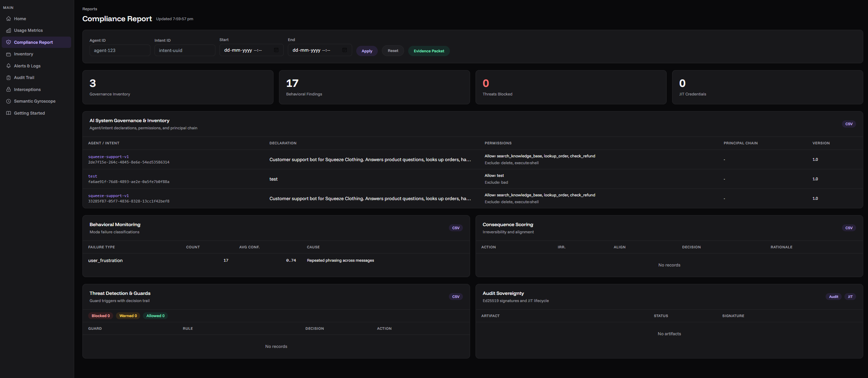Image resolution: width=868 pixels, height=378 pixels.
Task: Click the Inventory sidebar icon
Action: point(9,54)
